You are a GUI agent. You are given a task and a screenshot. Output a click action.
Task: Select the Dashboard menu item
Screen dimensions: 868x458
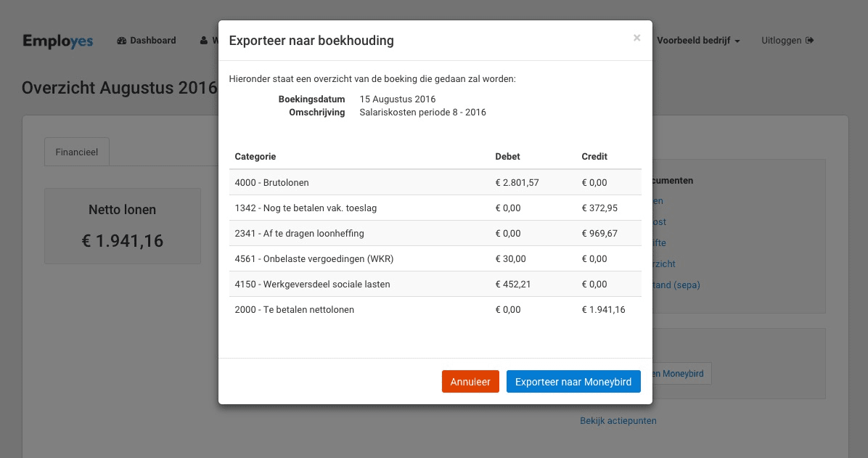[x=152, y=41]
